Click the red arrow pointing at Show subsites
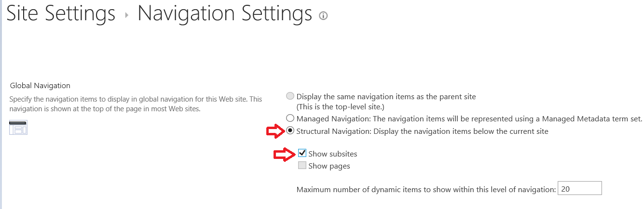Image resolution: width=644 pixels, height=209 pixels. coord(286,154)
